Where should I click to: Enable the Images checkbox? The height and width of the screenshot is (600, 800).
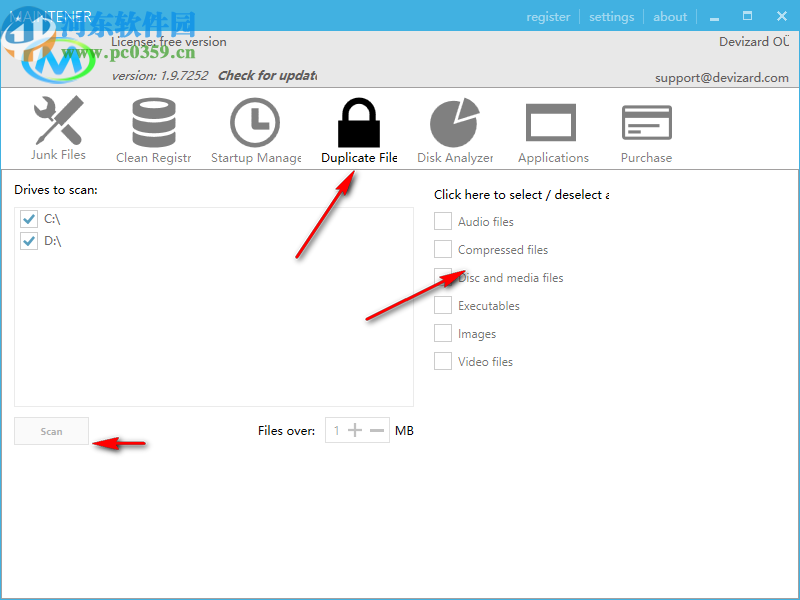443,333
